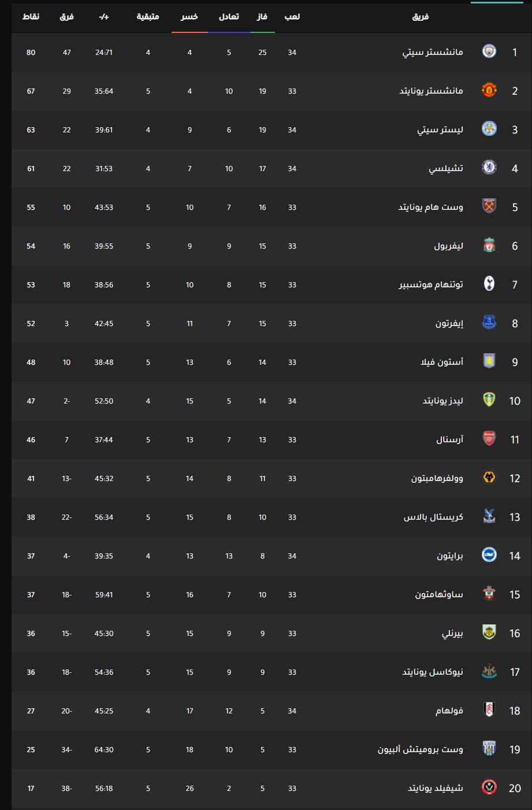Click the فريق team column header
The height and width of the screenshot is (810, 532).
[x=421, y=17]
